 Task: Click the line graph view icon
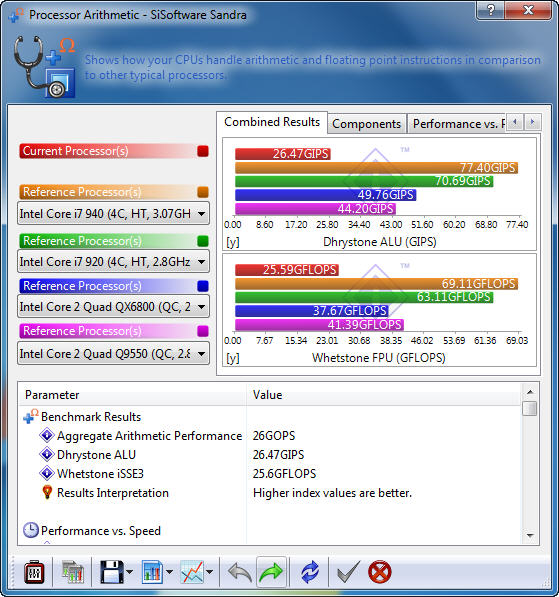(192, 572)
